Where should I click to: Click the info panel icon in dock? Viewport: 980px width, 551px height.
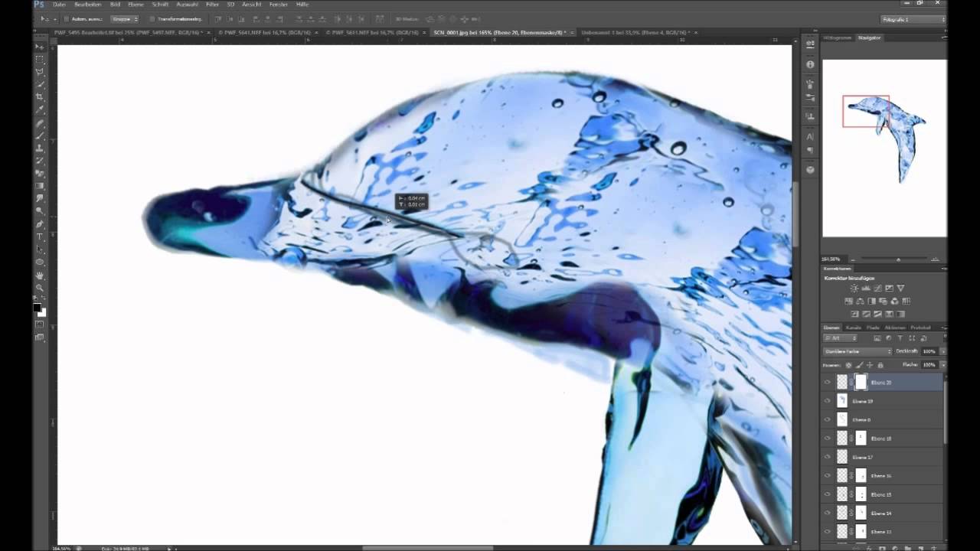pos(810,65)
